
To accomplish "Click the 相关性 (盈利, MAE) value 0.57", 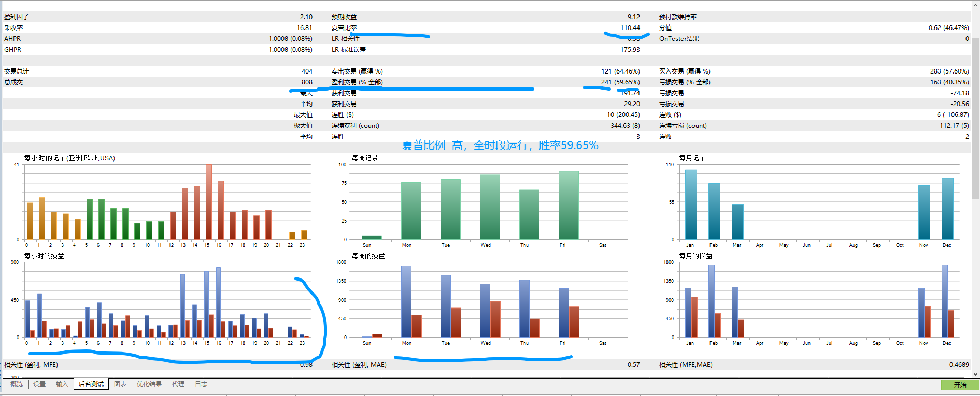I will [x=633, y=365].
